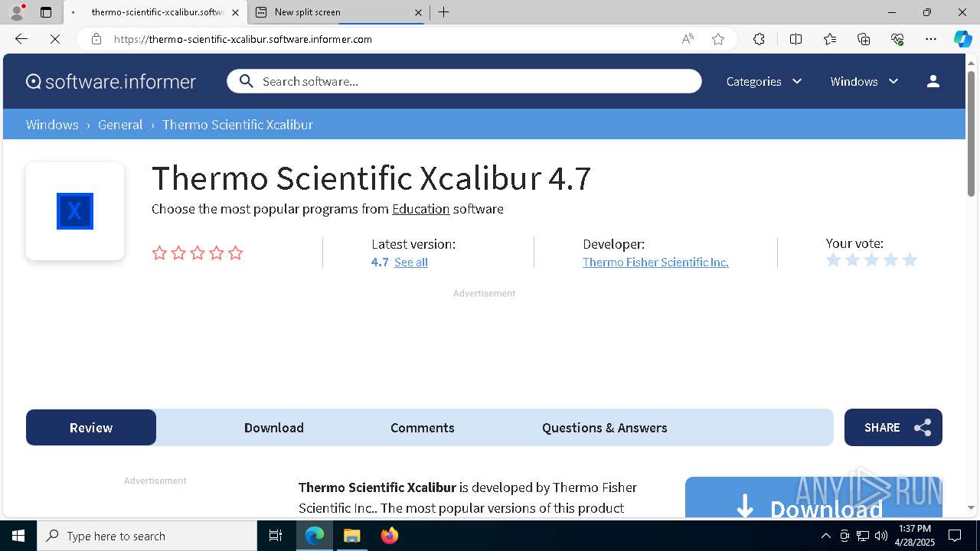Add this page to favorites star

pyautogui.click(x=718, y=39)
